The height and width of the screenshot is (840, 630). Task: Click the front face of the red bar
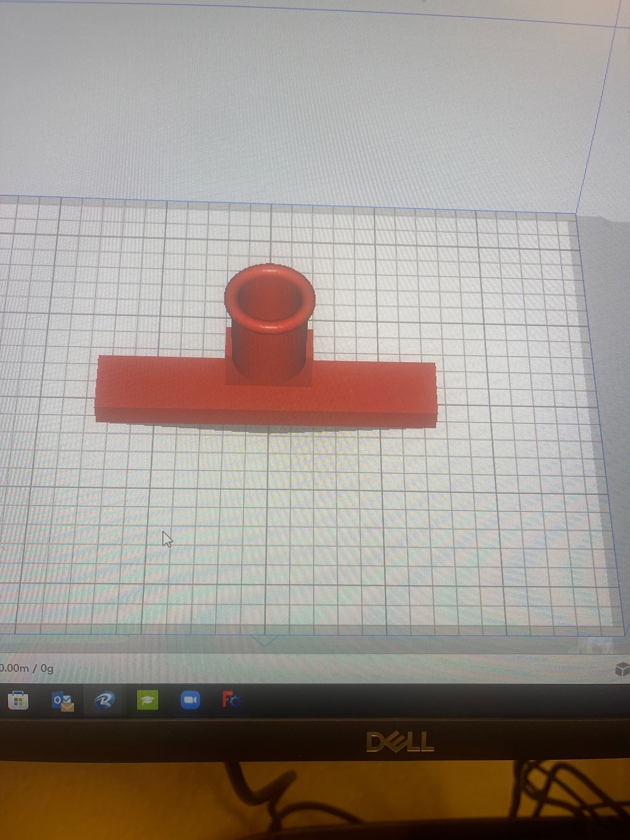tap(262, 417)
